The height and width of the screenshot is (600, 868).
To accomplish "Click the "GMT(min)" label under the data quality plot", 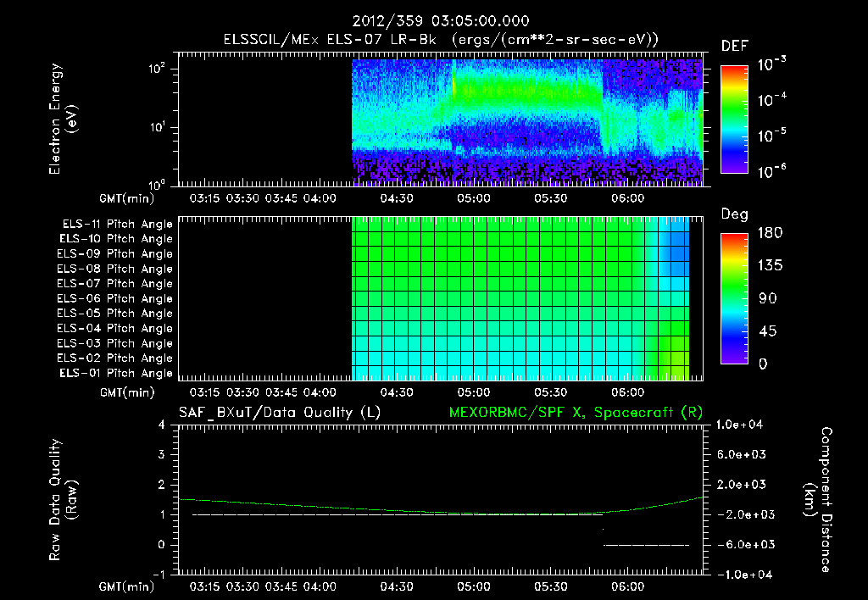I will (127, 586).
